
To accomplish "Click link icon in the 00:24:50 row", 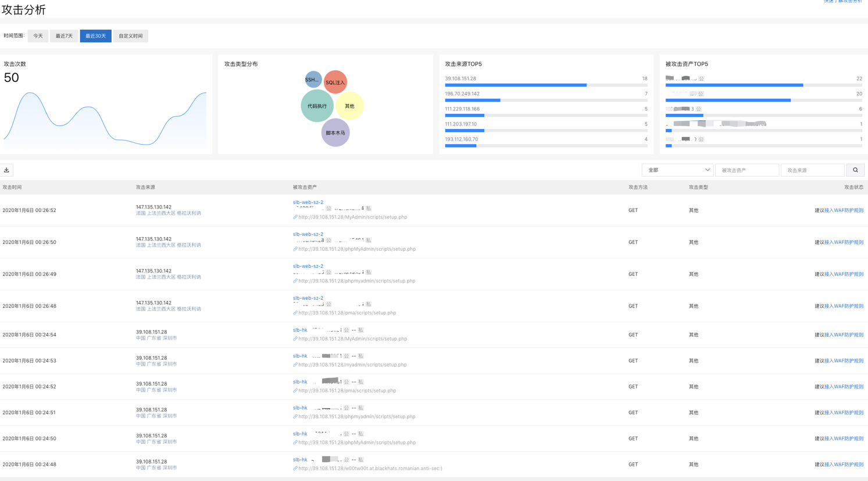I will pyautogui.click(x=295, y=443).
